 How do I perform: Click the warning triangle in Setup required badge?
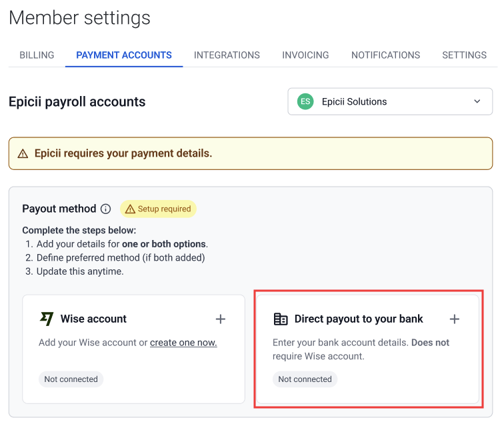coord(130,209)
